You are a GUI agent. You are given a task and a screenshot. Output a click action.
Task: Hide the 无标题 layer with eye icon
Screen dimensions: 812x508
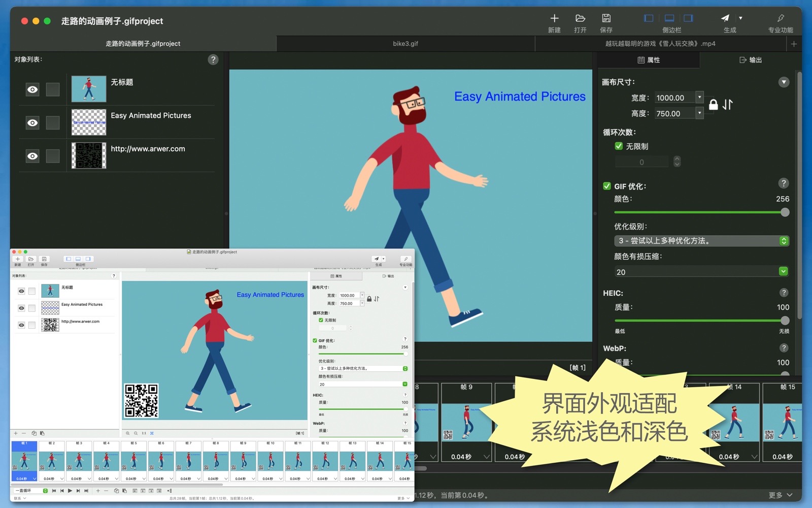click(32, 89)
